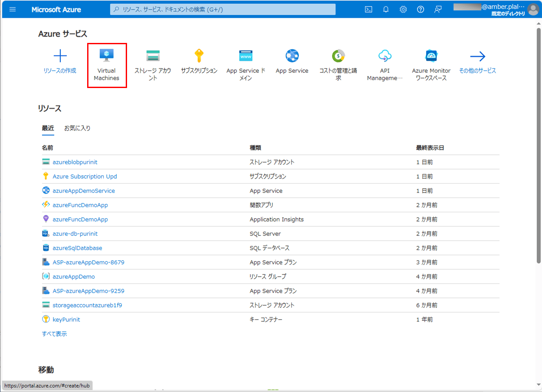
Task: Open the Virtual Machines service icon
Action: coord(107,56)
